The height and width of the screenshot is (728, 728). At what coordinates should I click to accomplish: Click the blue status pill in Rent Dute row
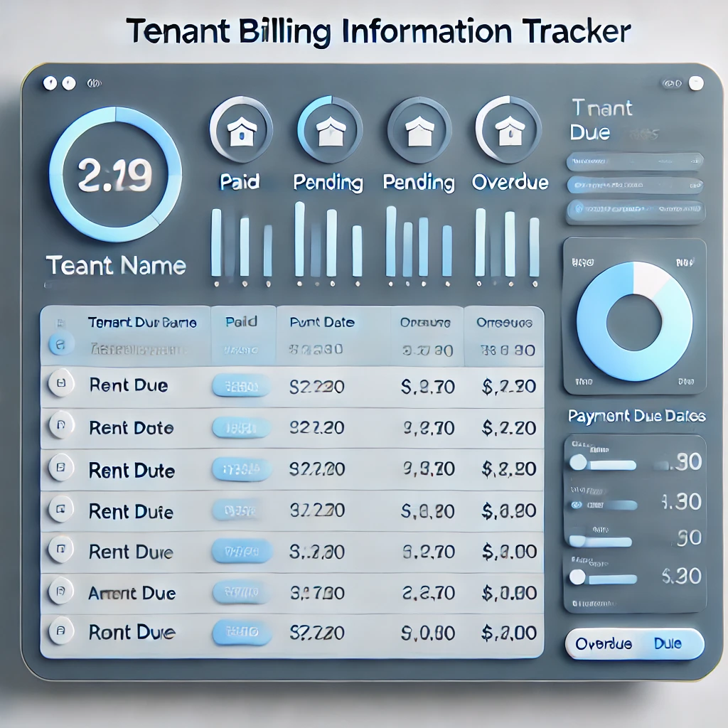click(x=242, y=469)
